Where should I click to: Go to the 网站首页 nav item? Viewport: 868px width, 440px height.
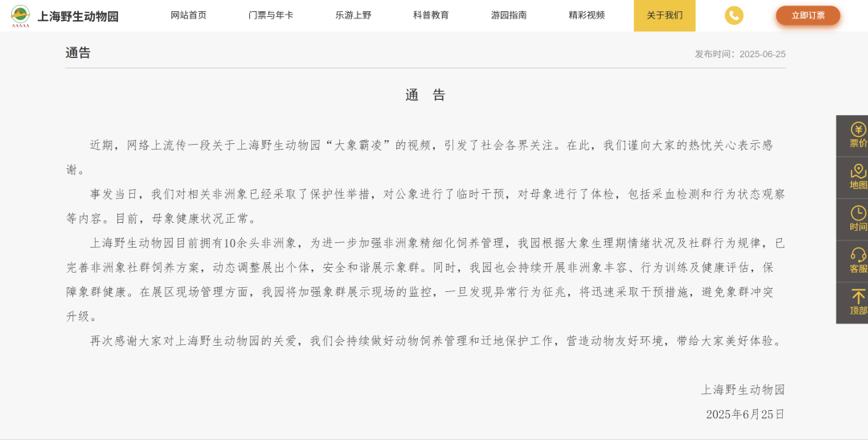coord(188,15)
